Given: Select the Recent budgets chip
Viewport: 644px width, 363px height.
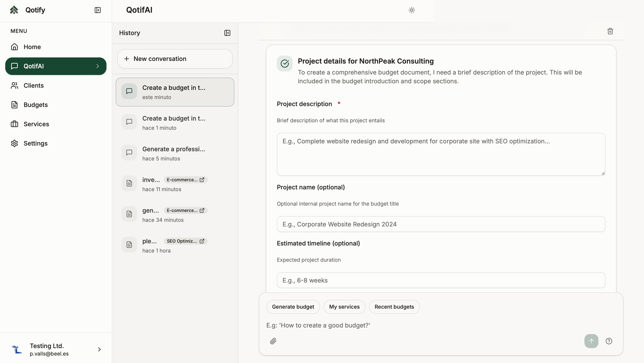Looking at the screenshot, I should (394, 307).
